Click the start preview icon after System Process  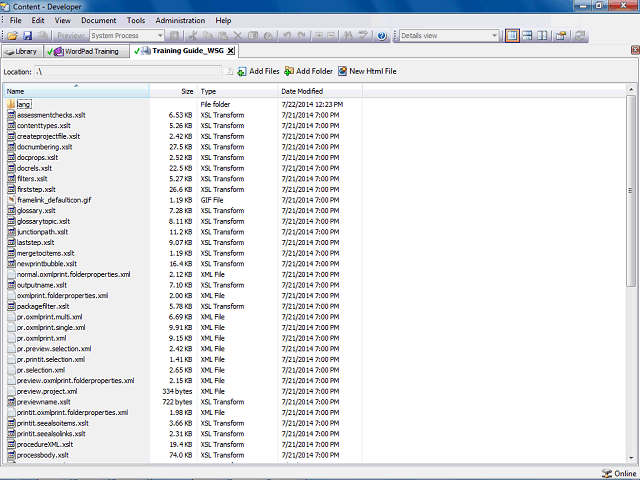point(174,36)
